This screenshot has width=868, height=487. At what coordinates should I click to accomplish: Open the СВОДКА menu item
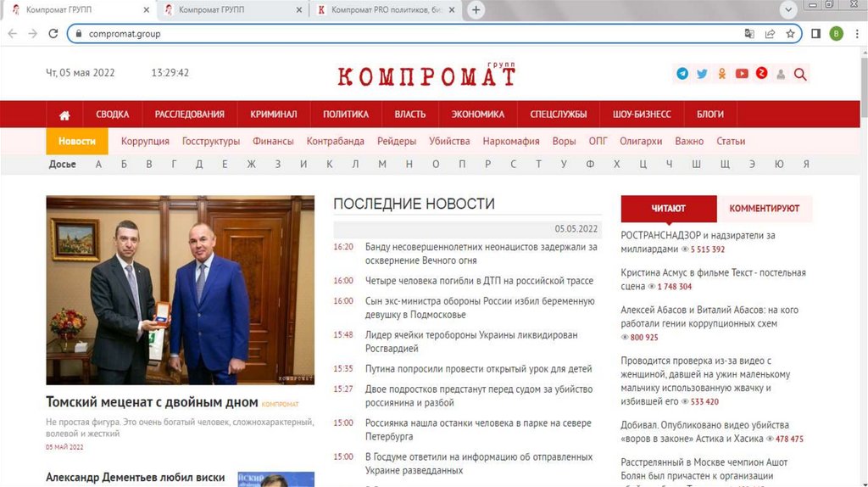coord(113,115)
